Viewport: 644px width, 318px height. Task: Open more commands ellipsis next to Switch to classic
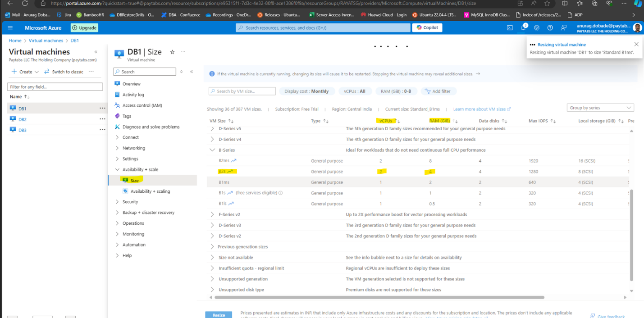(91, 72)
